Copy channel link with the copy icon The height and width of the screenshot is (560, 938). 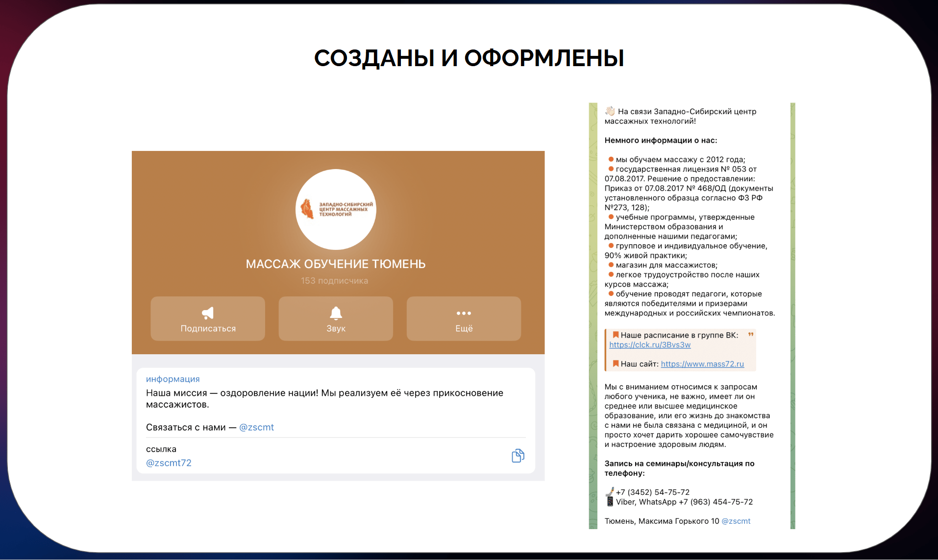pyautogui.click(x=518, y=456)
